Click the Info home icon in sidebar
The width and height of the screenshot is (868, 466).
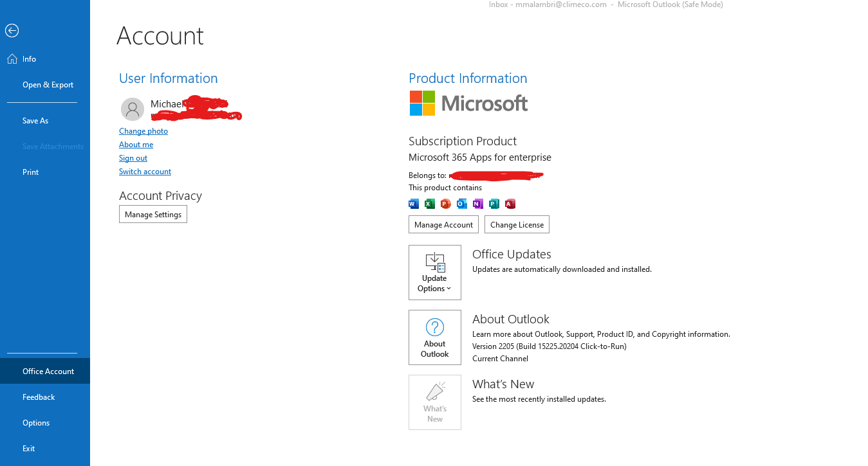coord(12,59)
